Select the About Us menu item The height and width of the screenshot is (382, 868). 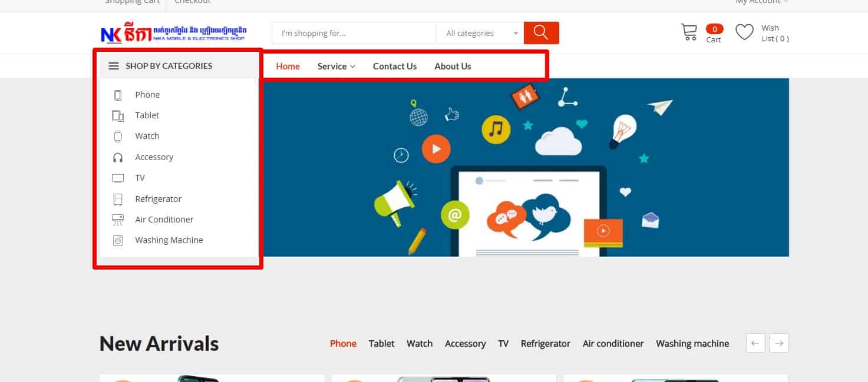pos(452,66)
